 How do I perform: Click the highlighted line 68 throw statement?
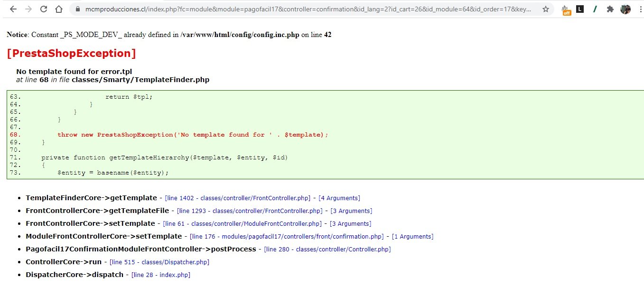(193, 135)
